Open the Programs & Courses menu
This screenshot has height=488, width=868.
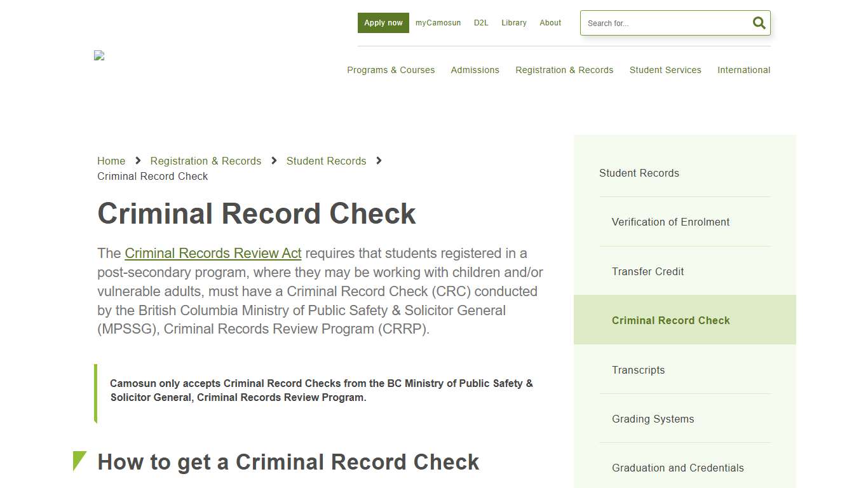click(391, 70)
